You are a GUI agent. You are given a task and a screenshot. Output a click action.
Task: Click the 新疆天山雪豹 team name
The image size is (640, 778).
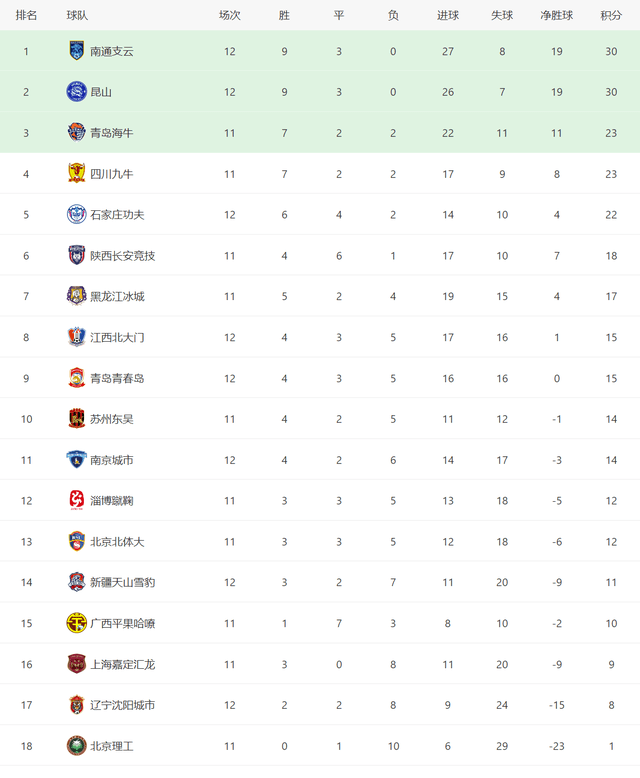pos(123,582)
